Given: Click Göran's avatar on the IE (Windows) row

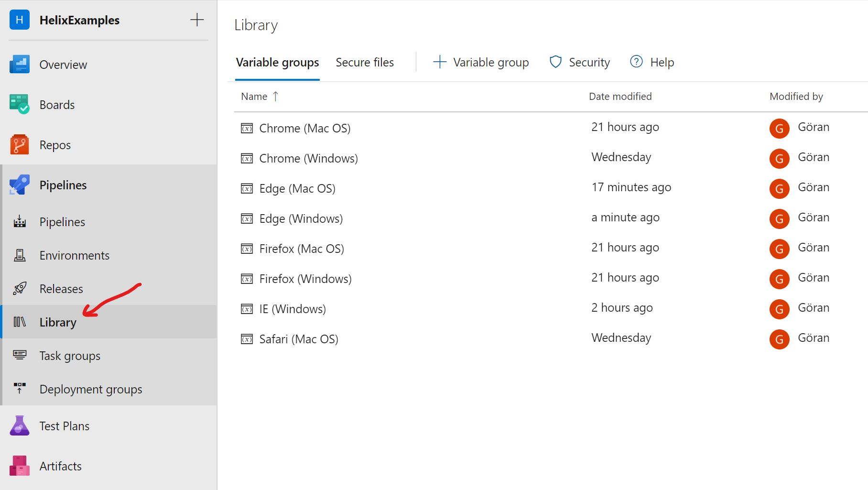Looking at the screenshot, I should (x=779, y=309).
